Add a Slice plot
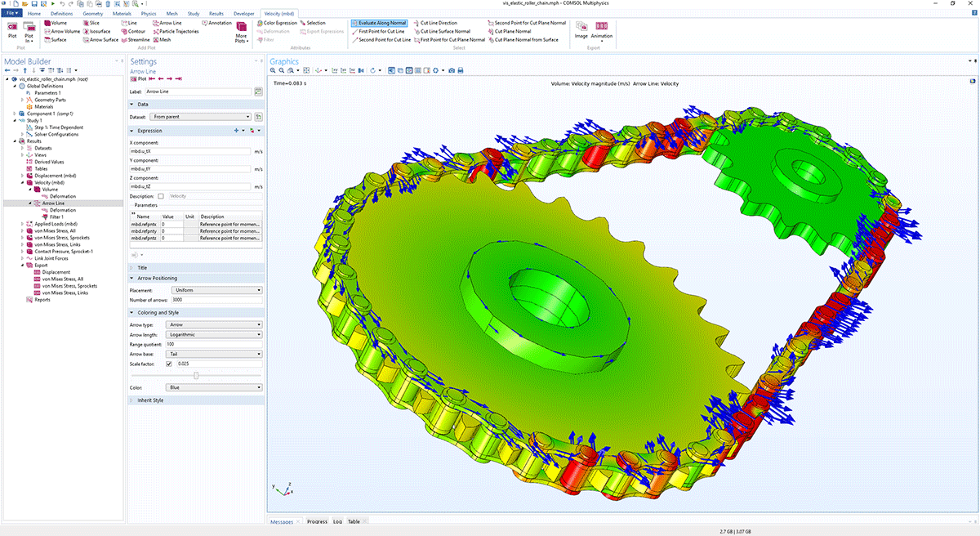 click(91, 22)
